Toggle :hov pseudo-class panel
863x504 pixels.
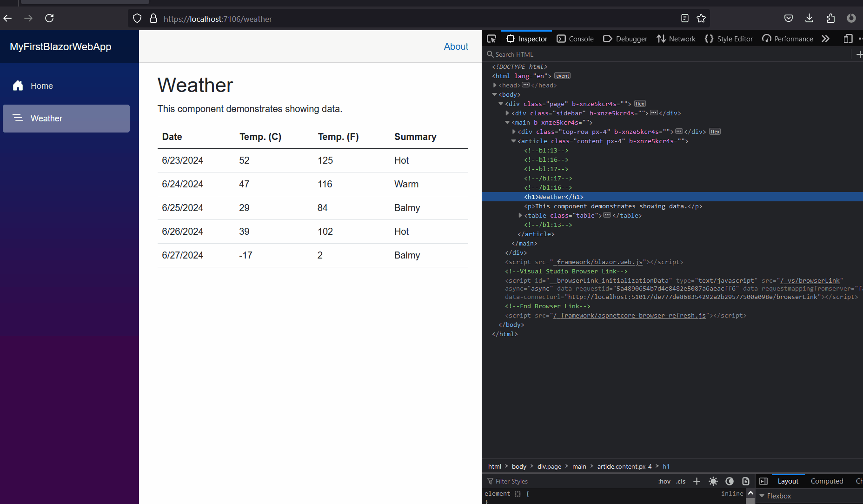664,481
